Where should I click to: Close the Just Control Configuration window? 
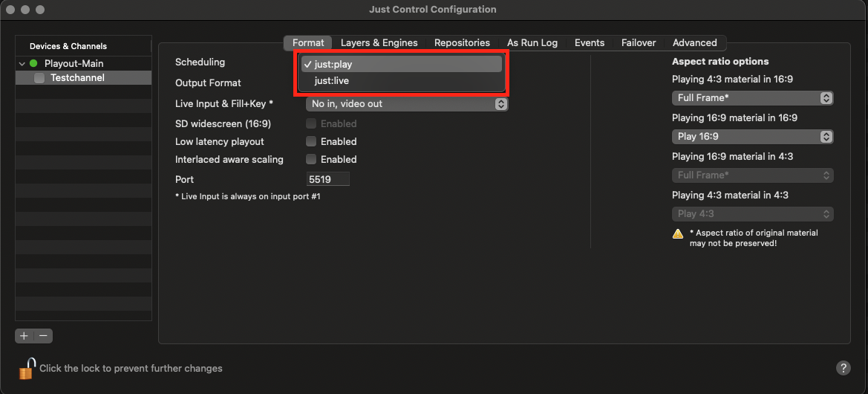tap(11, 10)
